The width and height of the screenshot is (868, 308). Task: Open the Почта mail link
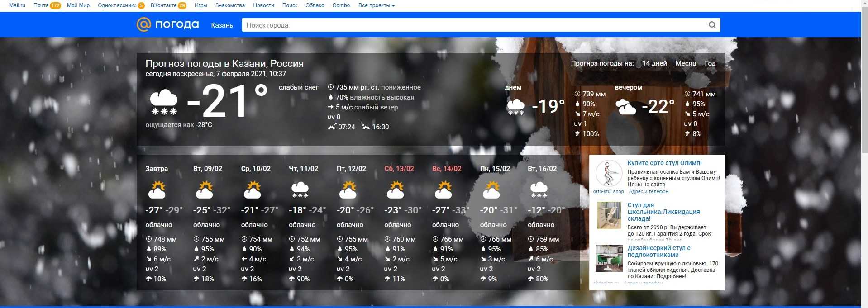tap(41, 5)
